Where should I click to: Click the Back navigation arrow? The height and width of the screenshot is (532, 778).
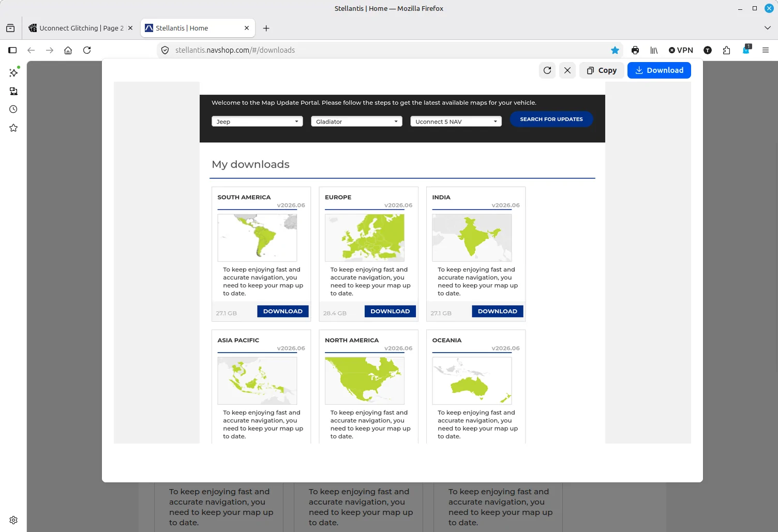(x=31, y=50)
